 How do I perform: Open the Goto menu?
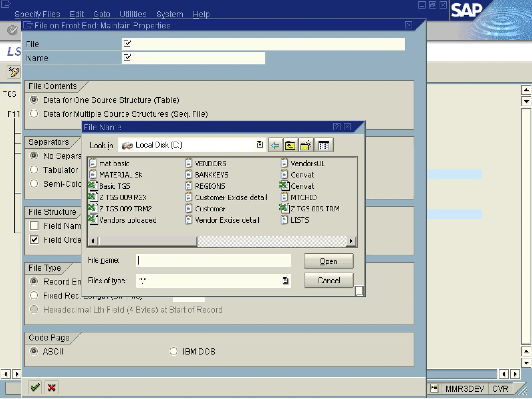point(102,14)
